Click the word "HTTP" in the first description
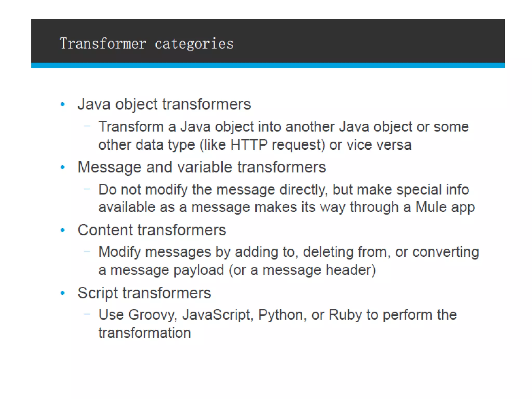Viewport: 532px width, 399px height. tap(249, 145)
